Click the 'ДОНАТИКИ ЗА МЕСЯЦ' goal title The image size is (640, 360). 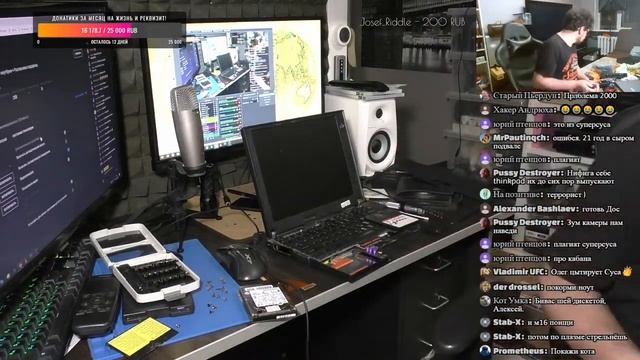coord(109,18)
